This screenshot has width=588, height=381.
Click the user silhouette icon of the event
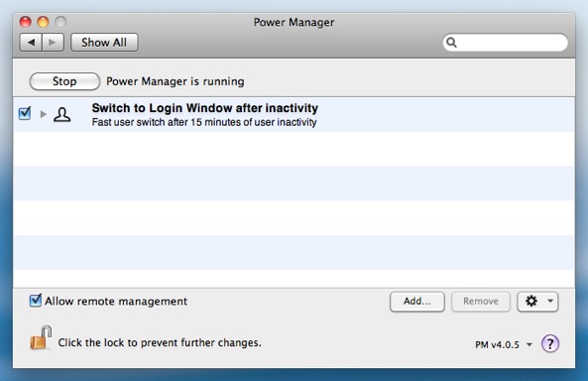61,114
